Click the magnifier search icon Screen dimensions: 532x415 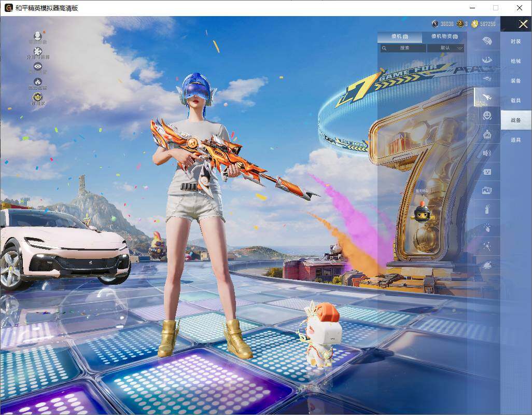(x=384, y=48)
